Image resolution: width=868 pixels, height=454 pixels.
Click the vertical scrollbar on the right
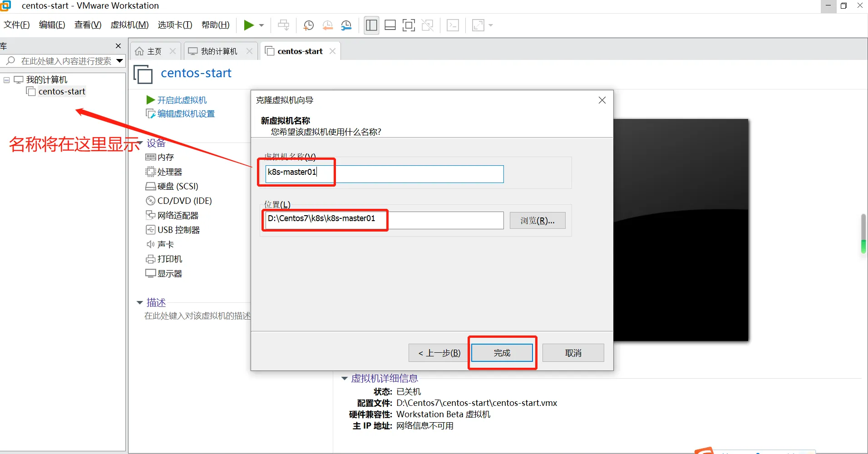(x=863, y=233)
